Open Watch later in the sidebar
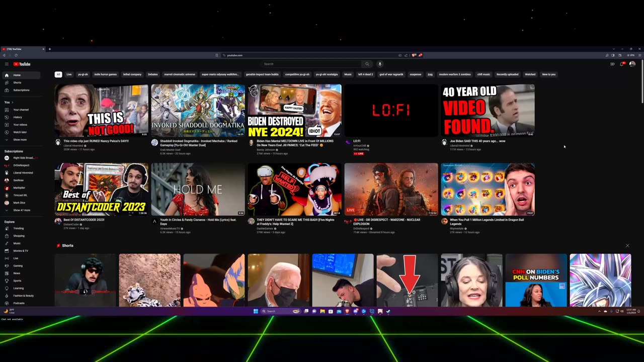 [22, 132]
